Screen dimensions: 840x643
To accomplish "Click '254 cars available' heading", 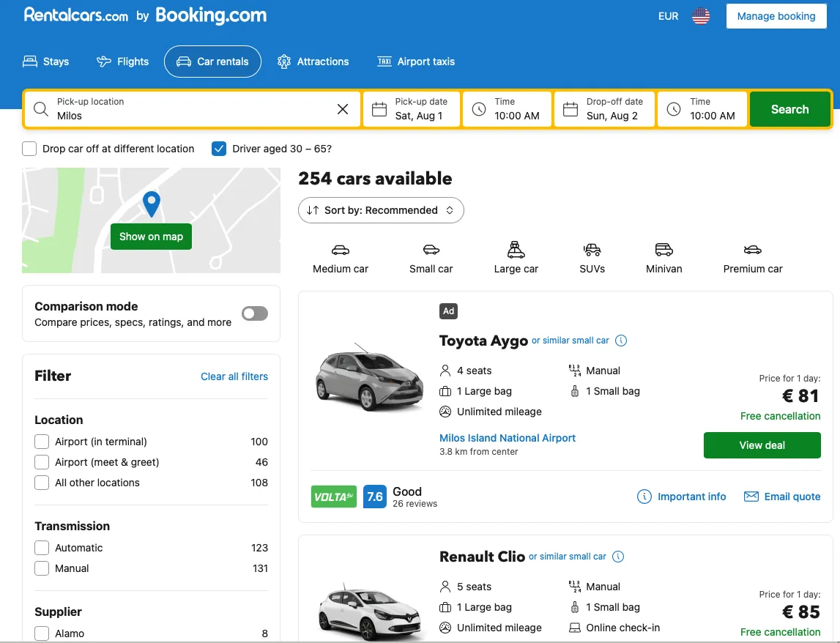I will pyautogui.click(x=375, y=179).
